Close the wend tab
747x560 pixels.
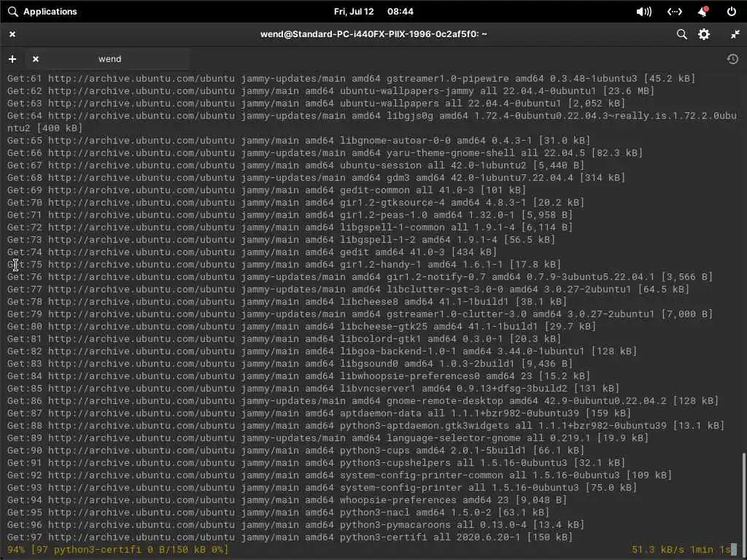click(x=35, y=59)
